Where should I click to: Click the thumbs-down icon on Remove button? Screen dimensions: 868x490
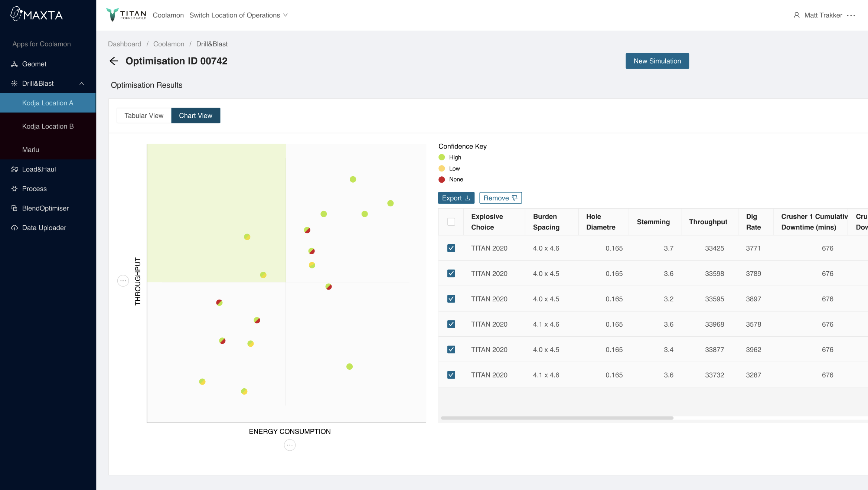(515, 198)
